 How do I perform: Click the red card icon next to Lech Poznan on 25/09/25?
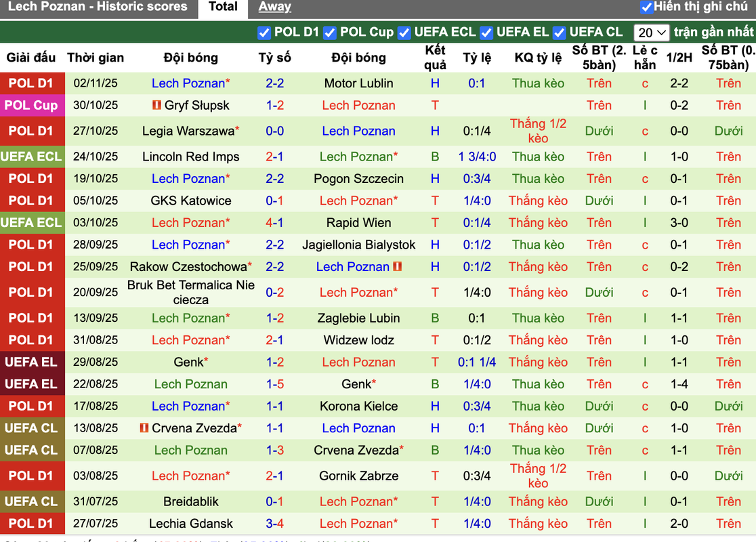tap(397, 266)
